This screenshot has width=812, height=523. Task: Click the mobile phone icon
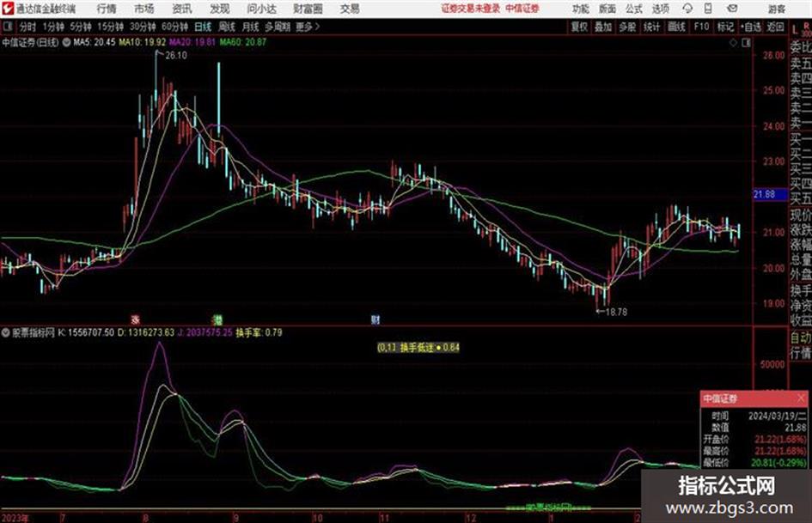click(x=708, y=9)
